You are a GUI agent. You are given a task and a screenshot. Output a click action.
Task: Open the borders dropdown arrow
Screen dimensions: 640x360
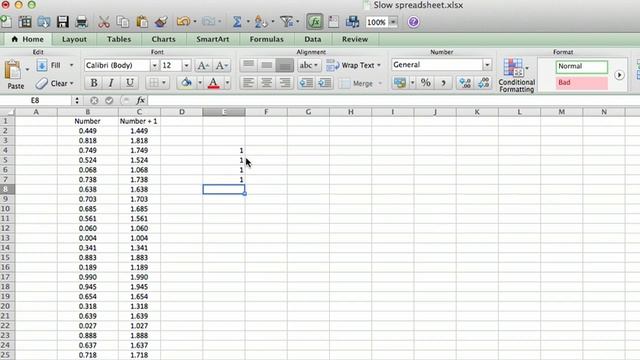click(x=164, y=83)
